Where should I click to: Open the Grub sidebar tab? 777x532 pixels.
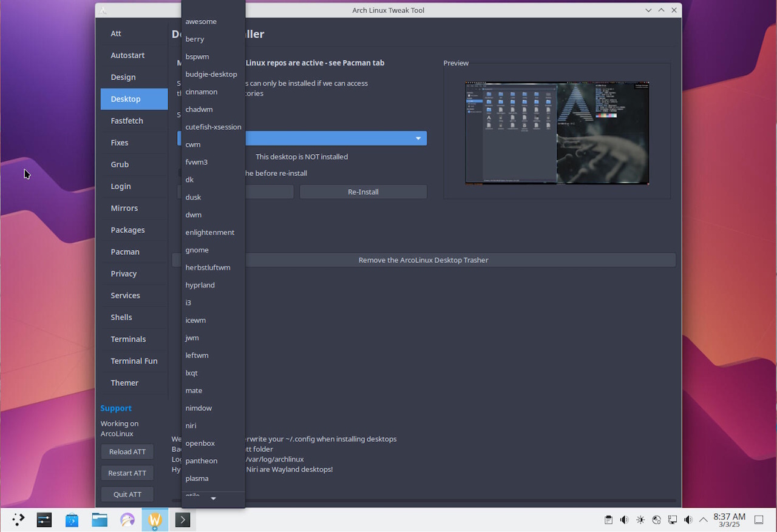point(120,164)
